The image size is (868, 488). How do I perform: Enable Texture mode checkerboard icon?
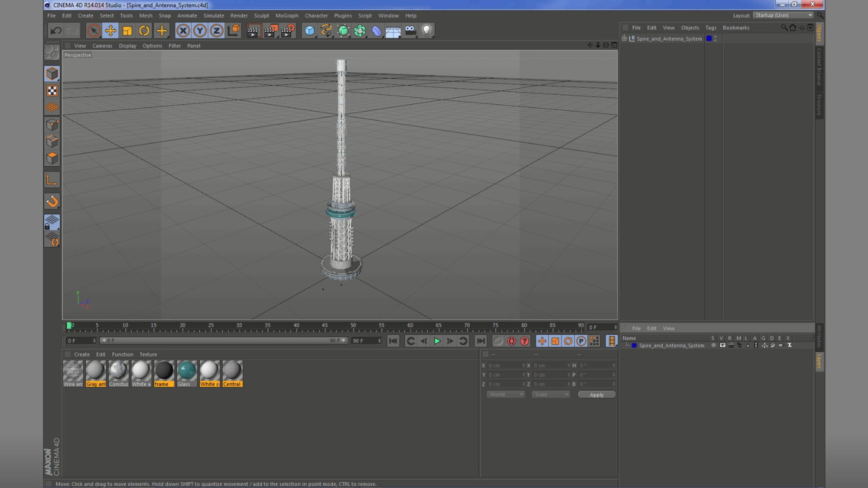52,91
